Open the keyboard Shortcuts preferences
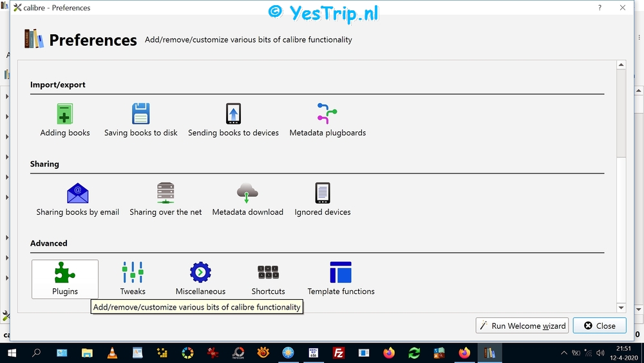This screenshot has width=644, height=363. point(268,279)
